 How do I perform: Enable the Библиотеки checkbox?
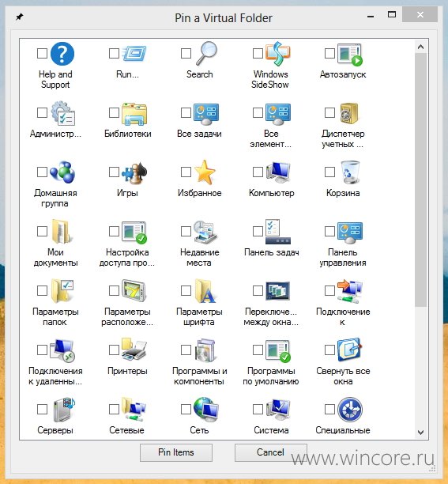click(x=114, y=112)
